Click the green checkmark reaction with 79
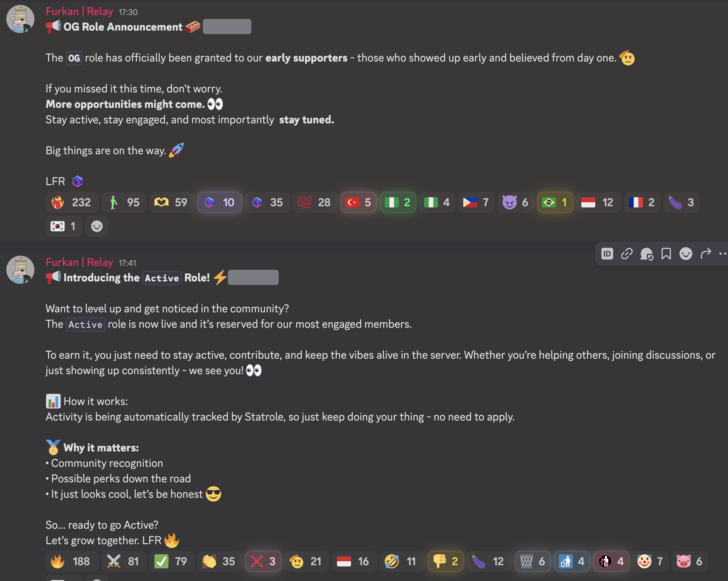 tap(172, 561)
